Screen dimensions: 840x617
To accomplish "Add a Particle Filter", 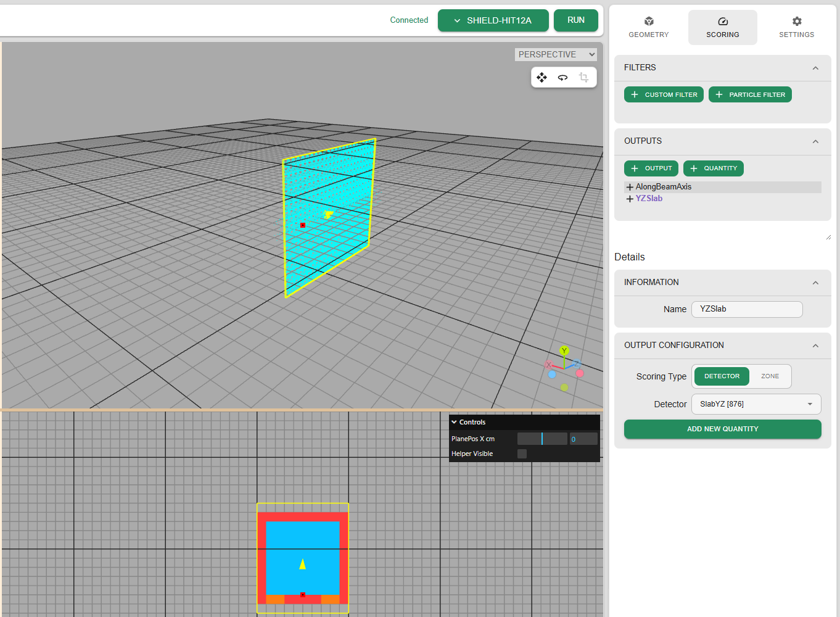I will pyautogui.click(x=750, y=94).
